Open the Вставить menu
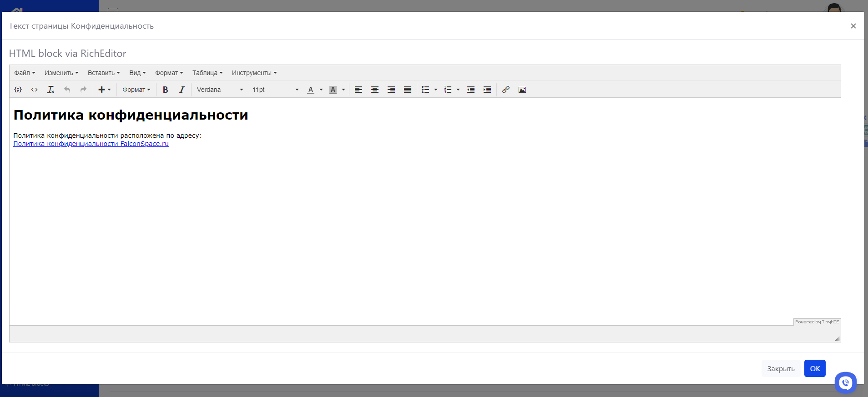This screenshot has width=868, height=397. (x=104, y=73)
